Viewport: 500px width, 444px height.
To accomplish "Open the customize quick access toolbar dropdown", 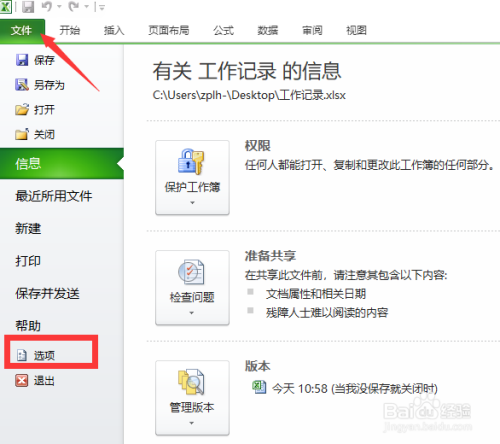I will point(101,7).
